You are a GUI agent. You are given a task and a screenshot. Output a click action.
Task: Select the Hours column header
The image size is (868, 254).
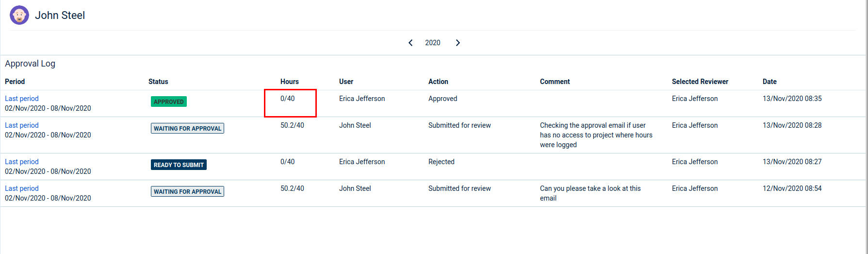point(290,82)
